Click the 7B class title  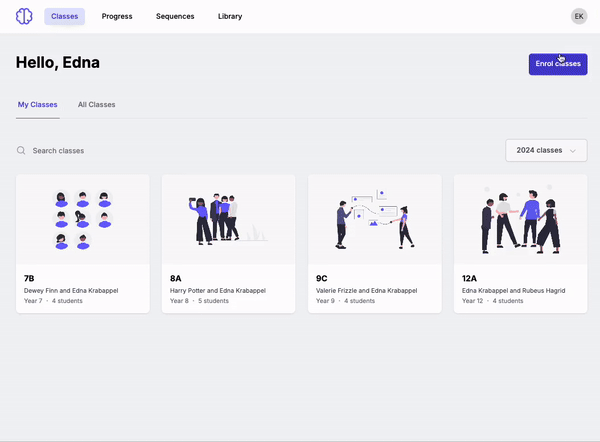coord(30,278)
